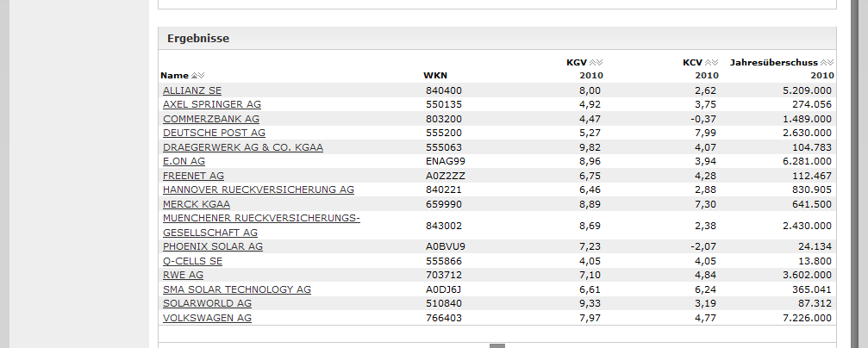Sort KCV column descending arrow

[x=715, y=63]
